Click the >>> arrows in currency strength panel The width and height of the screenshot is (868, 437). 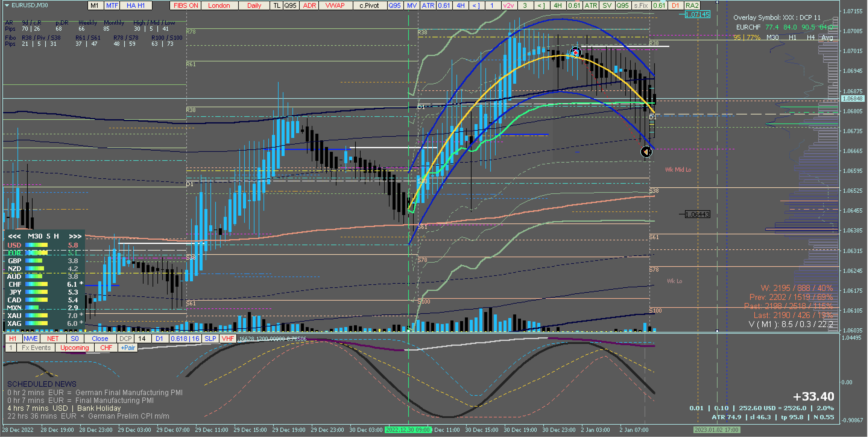(x=75, y=236)
